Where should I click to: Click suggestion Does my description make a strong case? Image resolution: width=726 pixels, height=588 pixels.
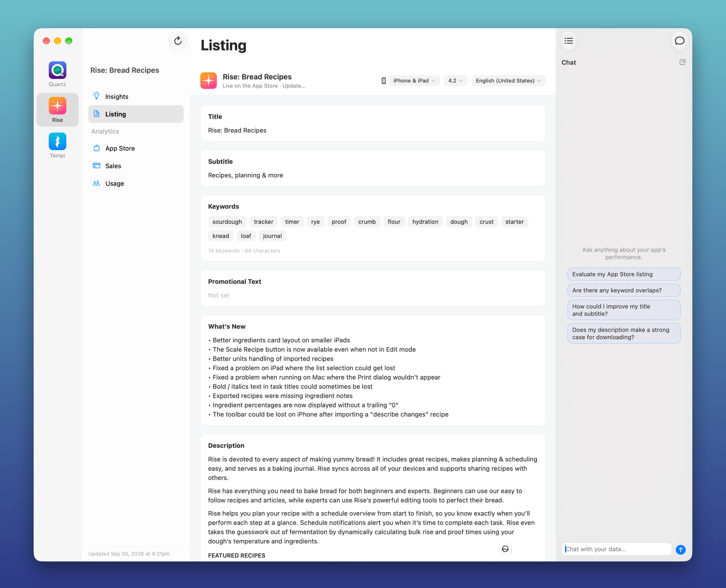(x=624, y=334)
